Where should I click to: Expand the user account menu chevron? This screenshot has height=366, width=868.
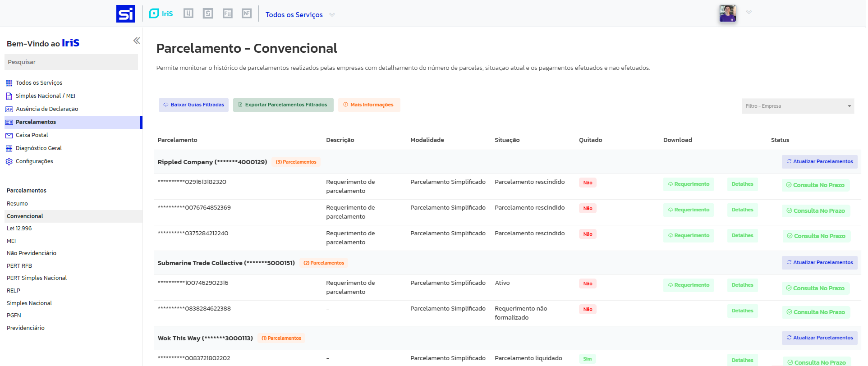[x=749, y=12]
